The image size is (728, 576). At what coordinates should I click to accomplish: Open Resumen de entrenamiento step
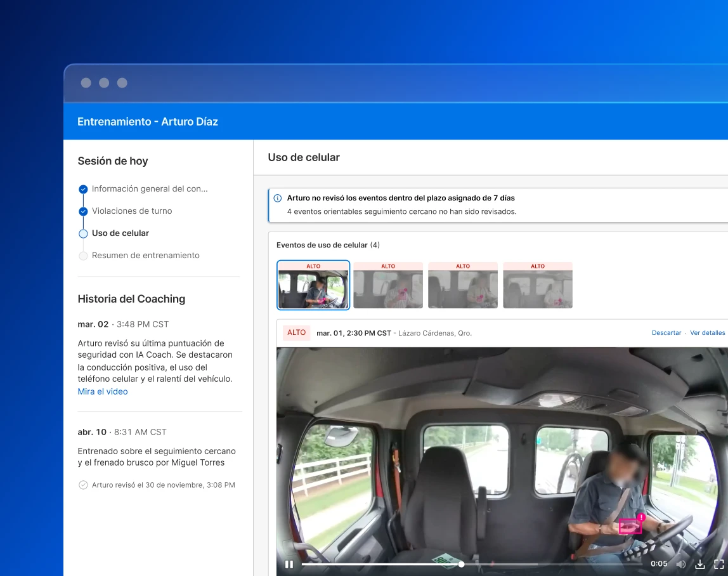click(145, 256)
